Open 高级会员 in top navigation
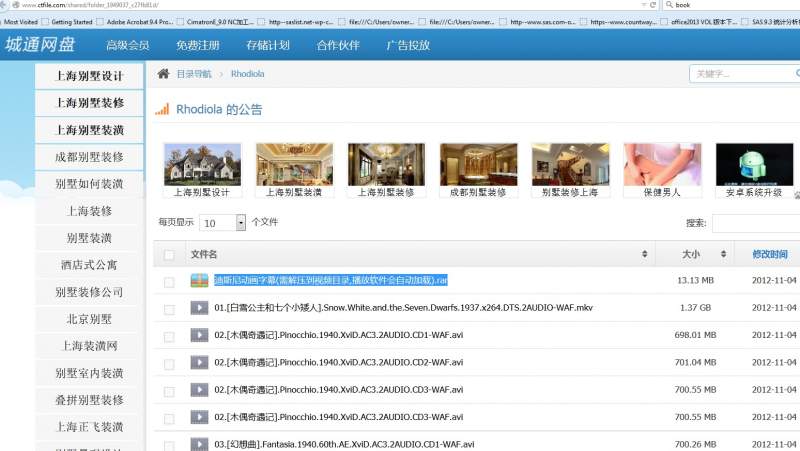800x451 pixels. [128, 45]
